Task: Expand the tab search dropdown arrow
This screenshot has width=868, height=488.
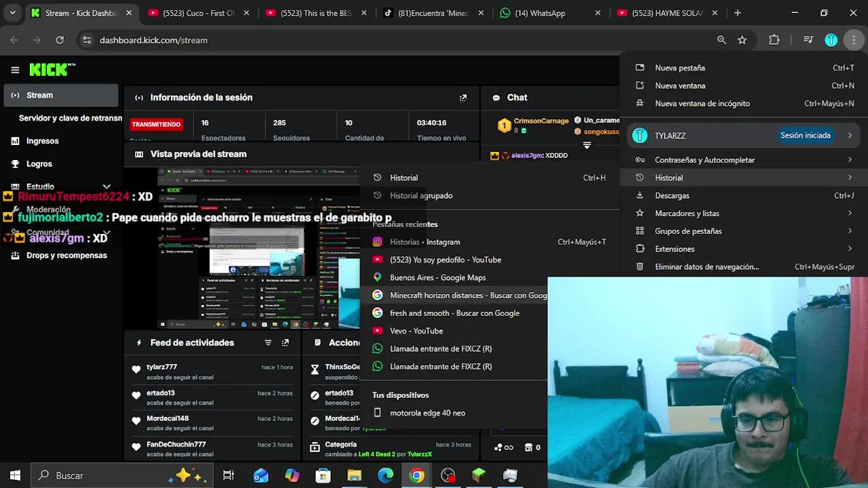Action: pyautogui.click(x=12, y=13)
